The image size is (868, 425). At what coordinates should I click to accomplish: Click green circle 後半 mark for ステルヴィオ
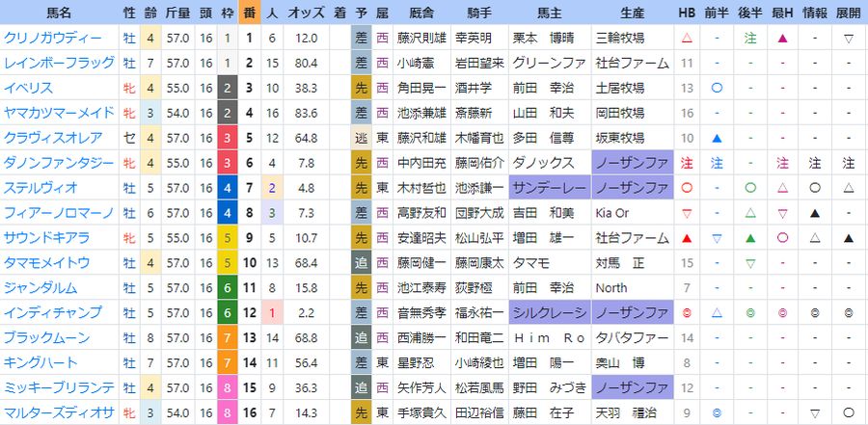coord(750,188)
